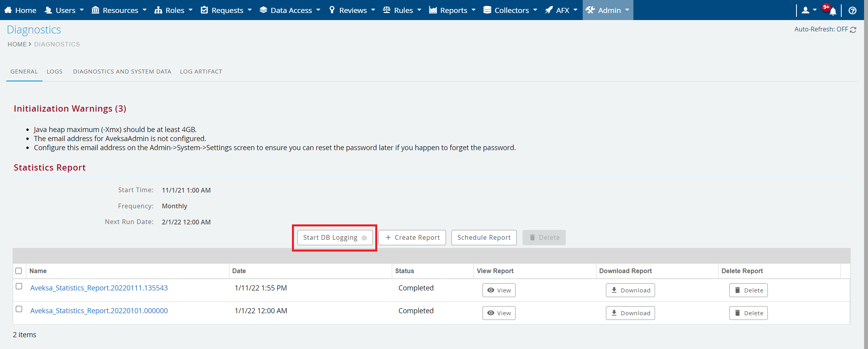Screen dimensions: 868x349
Task: Click the Schedule Report button
Action: [484, 238]
